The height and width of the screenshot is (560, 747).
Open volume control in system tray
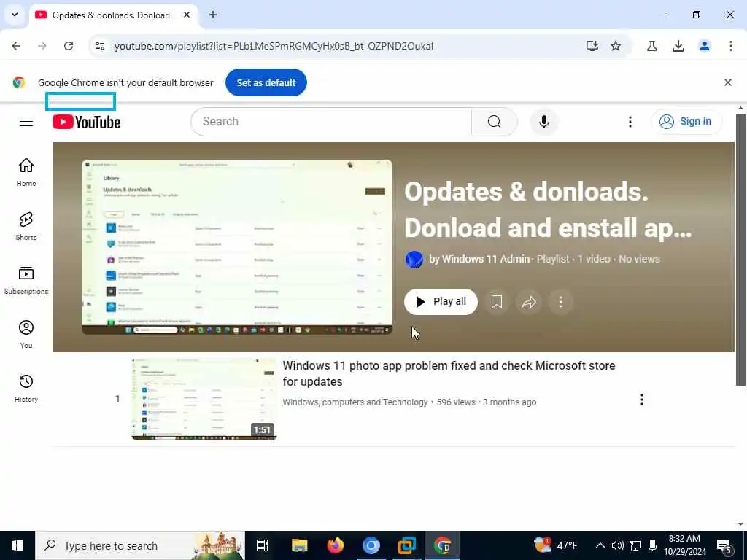pyautogui.click(x=617, y=545)
